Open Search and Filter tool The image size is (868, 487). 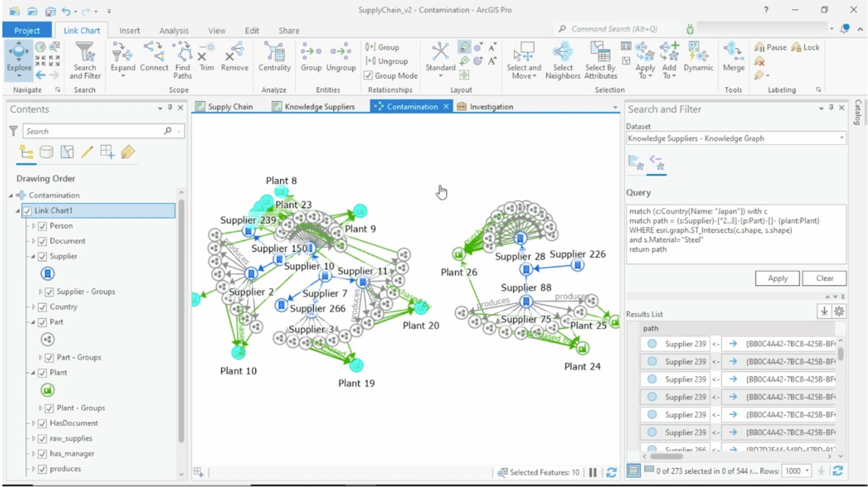point(85,60)
